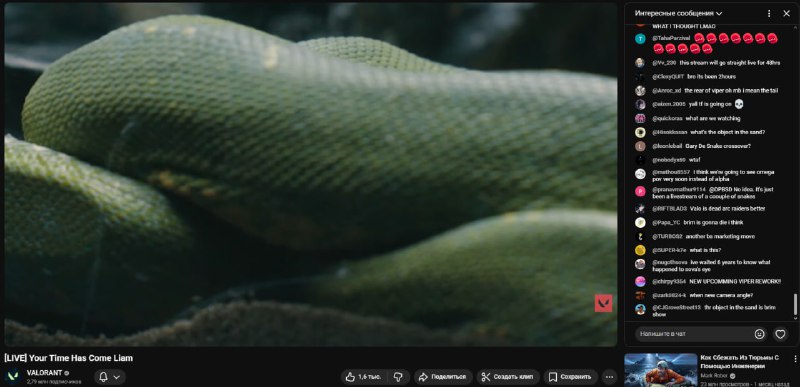
Task: Open @chirpy9354 avatar in chat
Action: tap(640, 281)
